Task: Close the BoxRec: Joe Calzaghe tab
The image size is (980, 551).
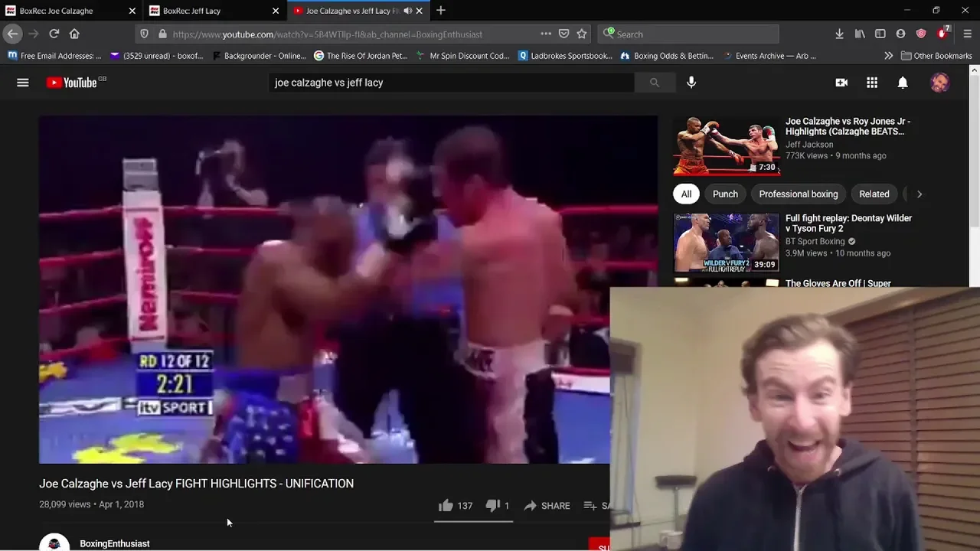Action: [132, 11]
